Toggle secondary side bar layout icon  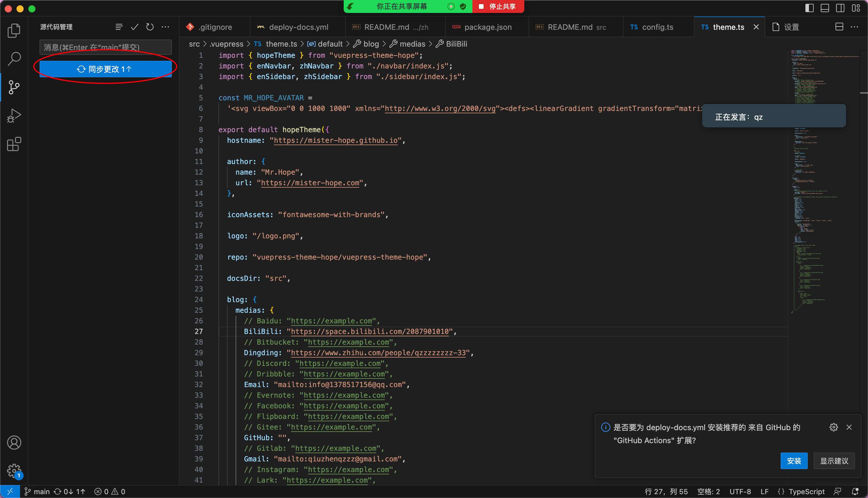pos(840,8)
